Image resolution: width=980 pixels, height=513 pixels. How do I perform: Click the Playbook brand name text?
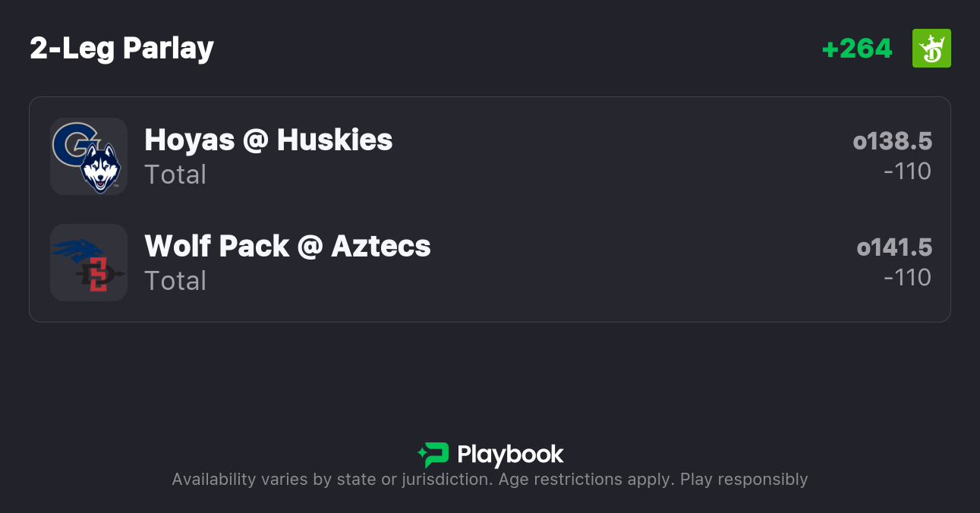pyautogui.click(x=510, y=455)
